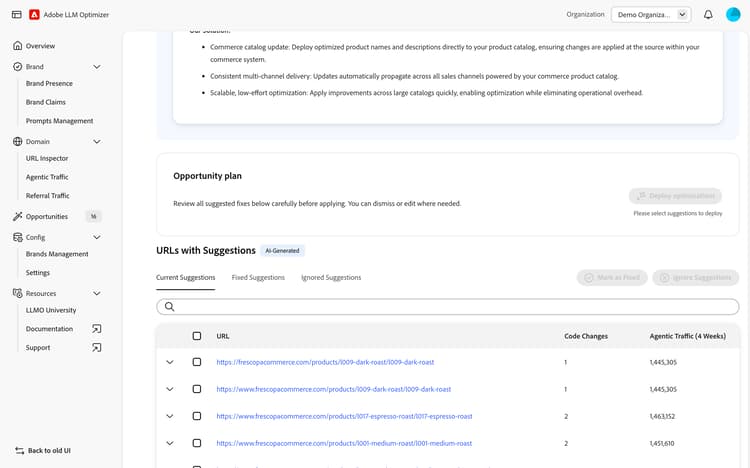Click the Adobe logo icon
750x468 pixels.
[x=34, y=14]
